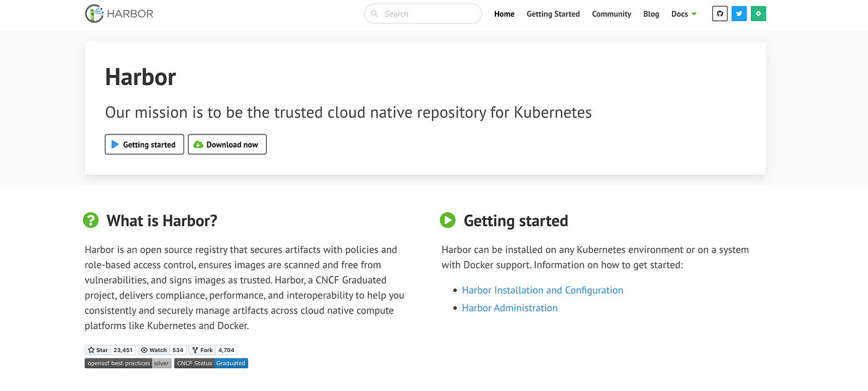The image size is (868, 391).
Task: Click the green question mark icon
Action: 91,220
